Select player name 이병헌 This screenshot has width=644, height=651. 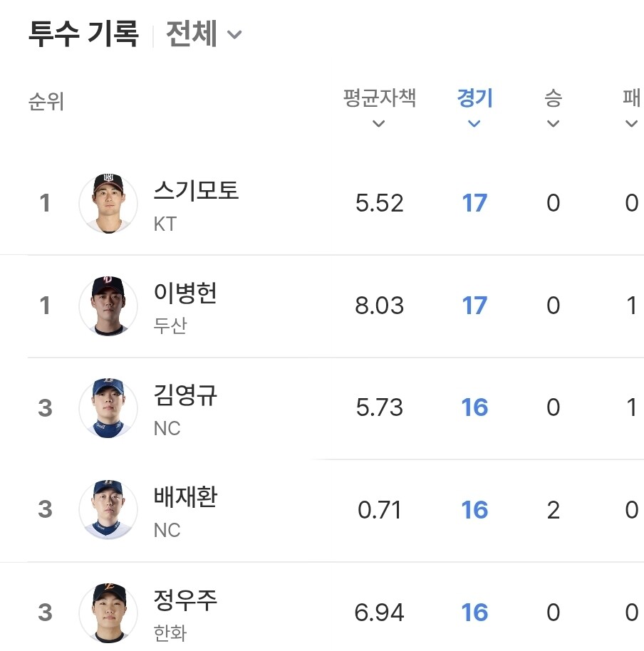[185, 293]
